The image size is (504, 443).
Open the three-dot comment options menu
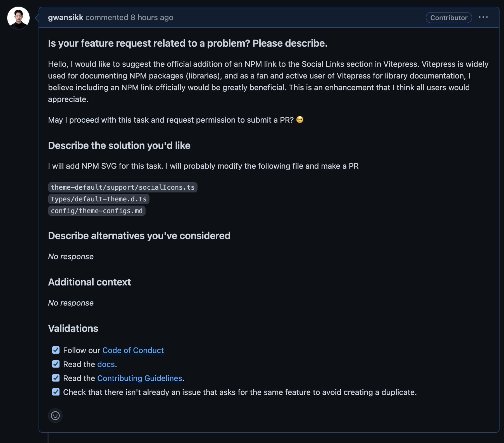[483, 17]
